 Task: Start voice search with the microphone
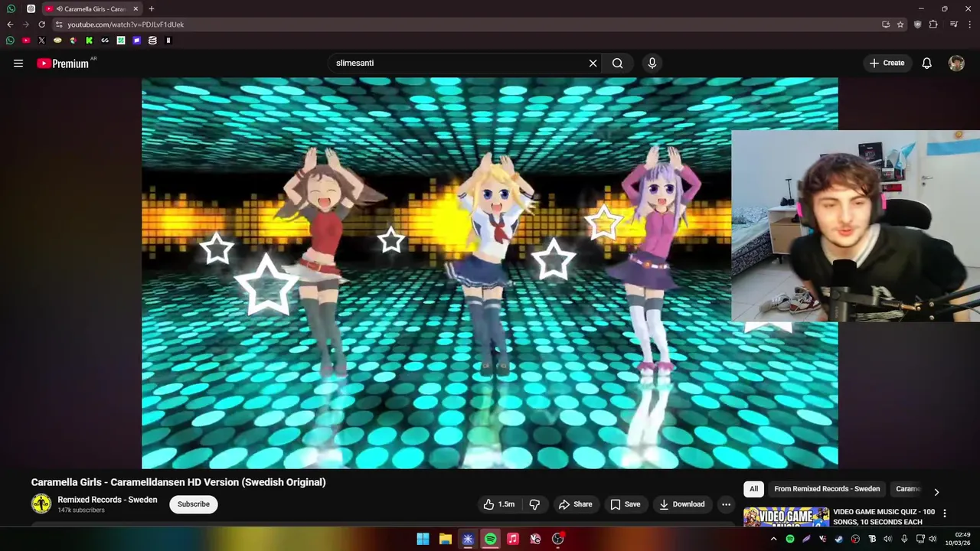[652, 64]
